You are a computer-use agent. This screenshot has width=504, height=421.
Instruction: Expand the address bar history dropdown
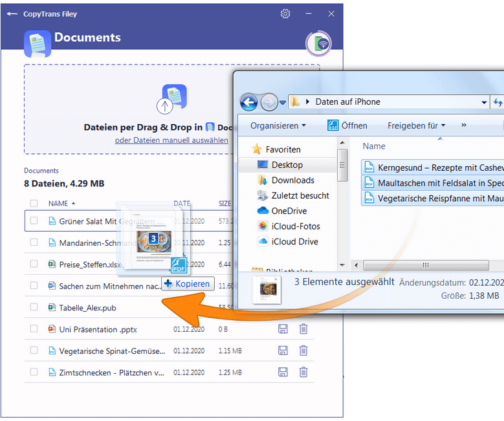point(484,103)
